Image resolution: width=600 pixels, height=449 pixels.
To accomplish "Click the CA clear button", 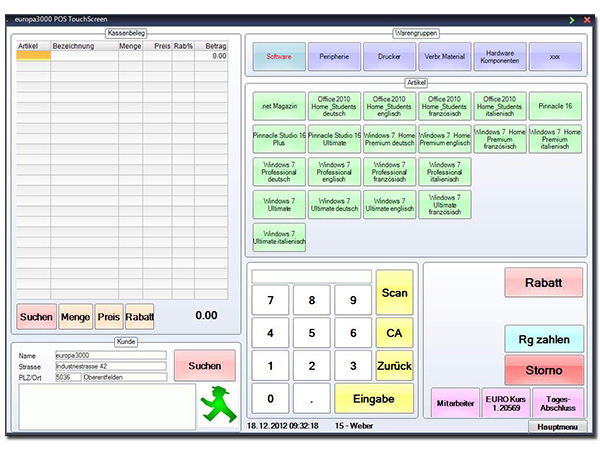I will tap(395, 333).
